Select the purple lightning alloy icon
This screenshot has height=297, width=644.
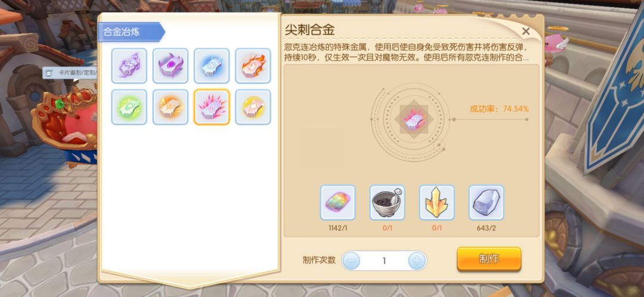(x=129, y=66)
